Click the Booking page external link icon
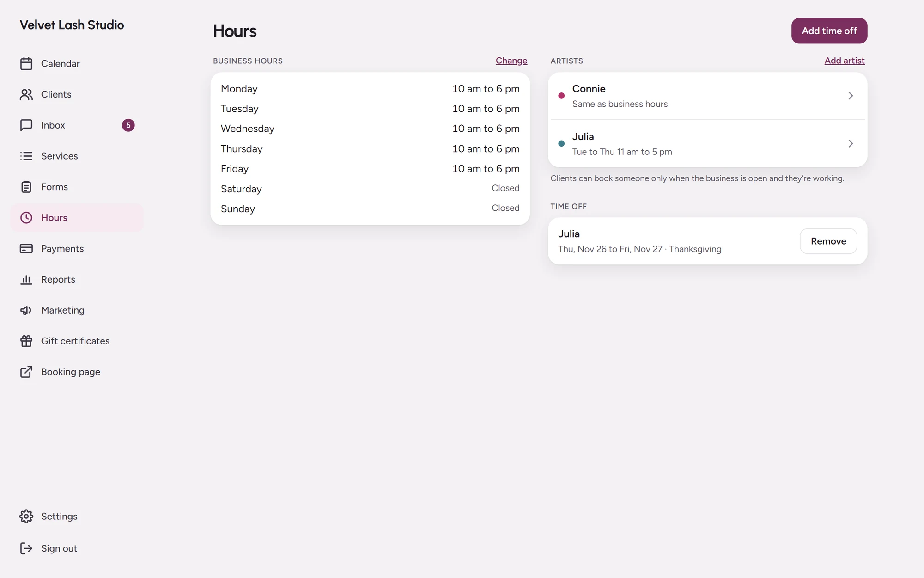 tap(26, 372)
